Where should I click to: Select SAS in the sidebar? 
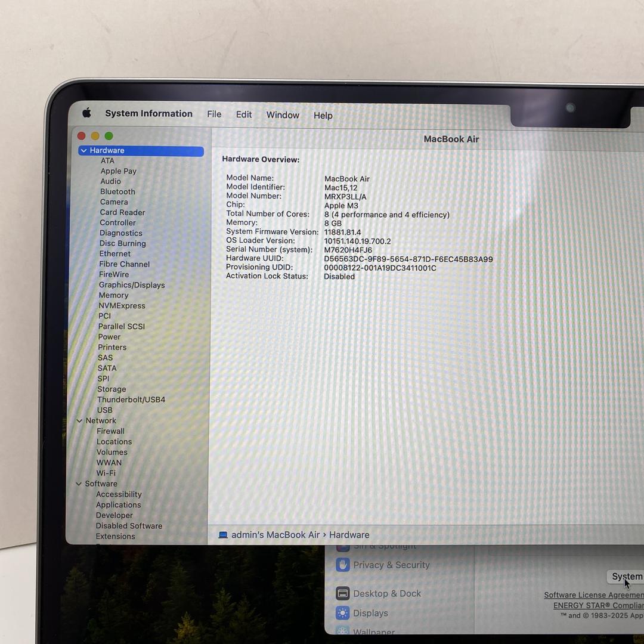[105, 358]
